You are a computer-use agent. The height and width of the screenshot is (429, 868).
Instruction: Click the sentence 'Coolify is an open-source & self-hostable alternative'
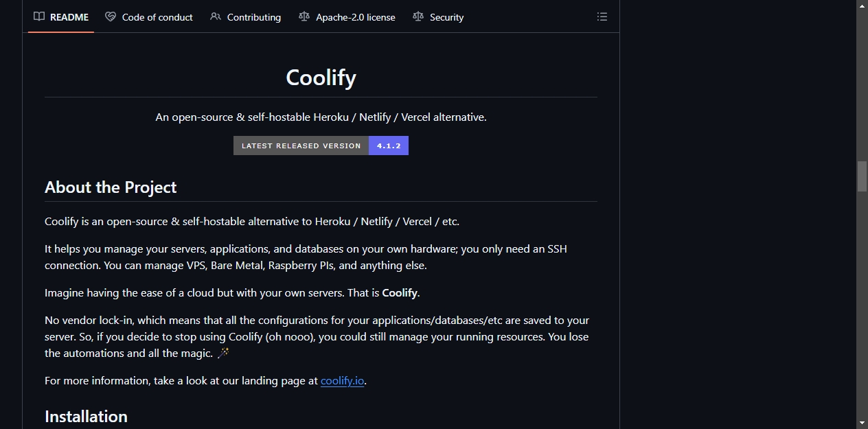pyautogui.click(x=252, y=221)
